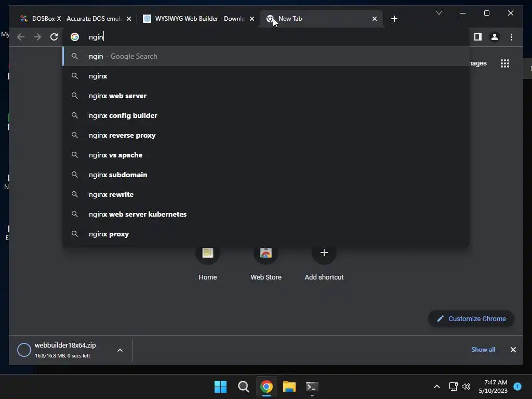532x399 pixels.
Task: Open the notification badge icon
Action: tap(517, 386)
